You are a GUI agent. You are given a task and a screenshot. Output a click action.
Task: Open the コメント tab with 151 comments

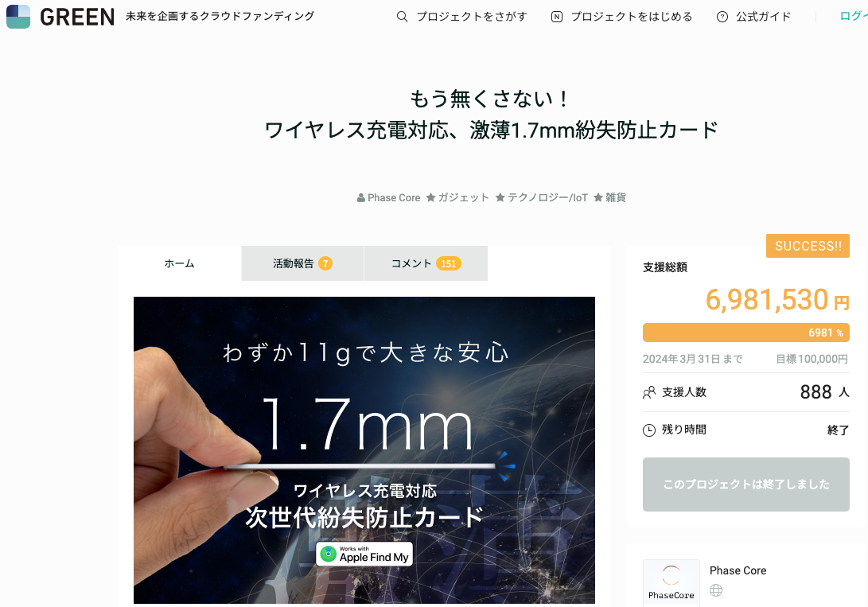[426, 263]
